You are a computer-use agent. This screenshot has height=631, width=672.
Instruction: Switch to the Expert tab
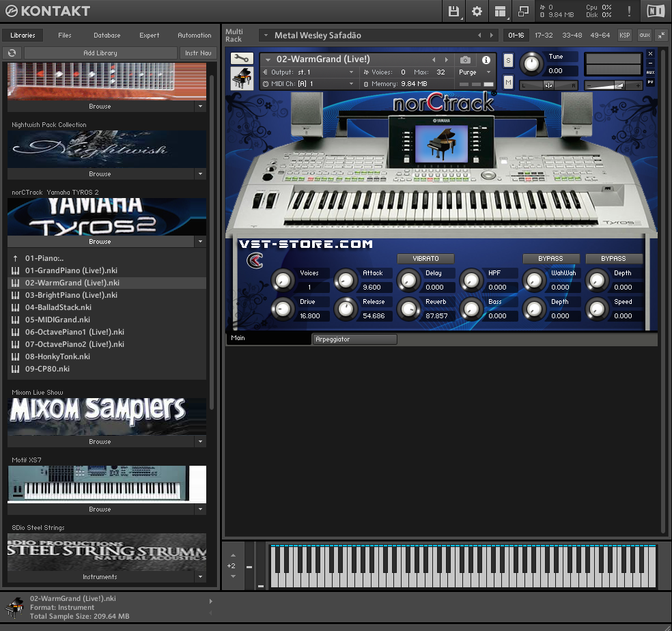(x=149, y=35)
